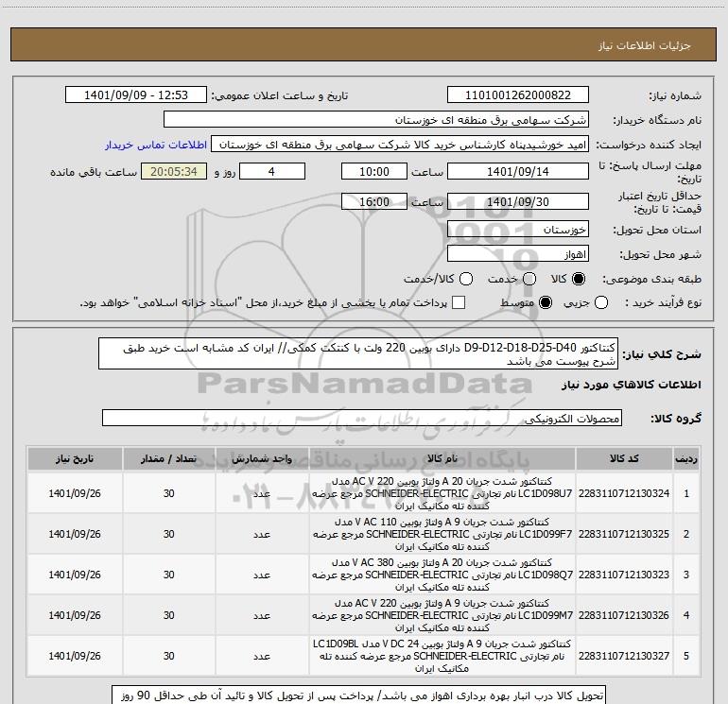Click the request creator name field
Screen dimensions: 728x704
tap(400, 145)
